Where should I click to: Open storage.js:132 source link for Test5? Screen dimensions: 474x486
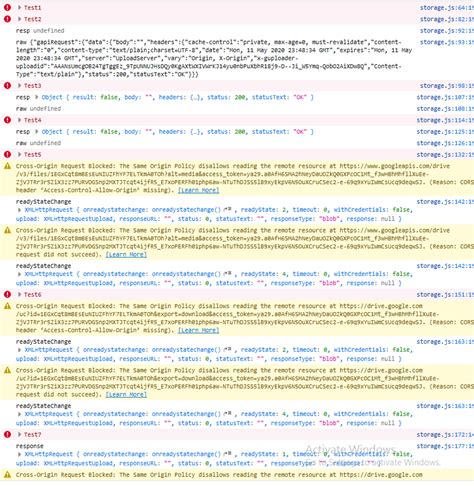(445, 154)
